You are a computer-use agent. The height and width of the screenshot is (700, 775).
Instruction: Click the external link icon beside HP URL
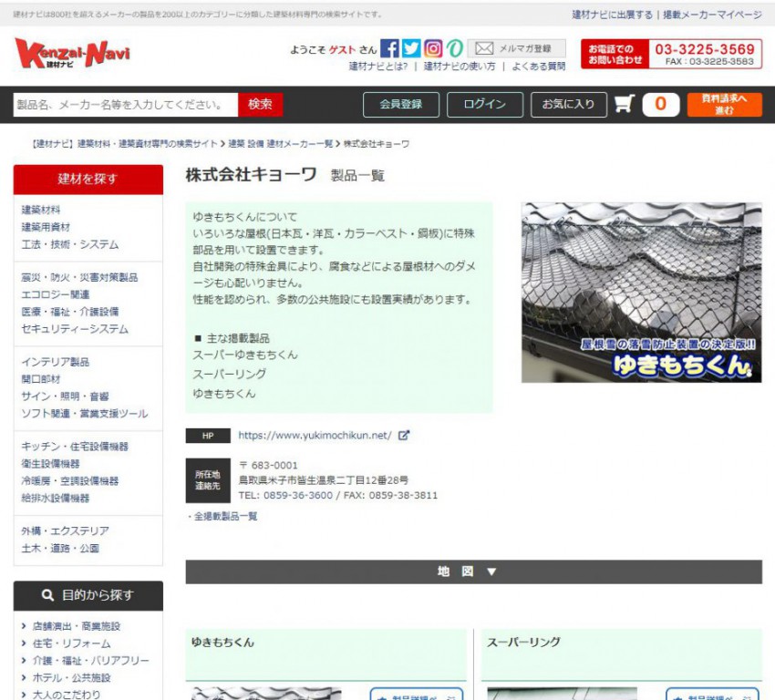pyautogui.click(x=404, y=435)
